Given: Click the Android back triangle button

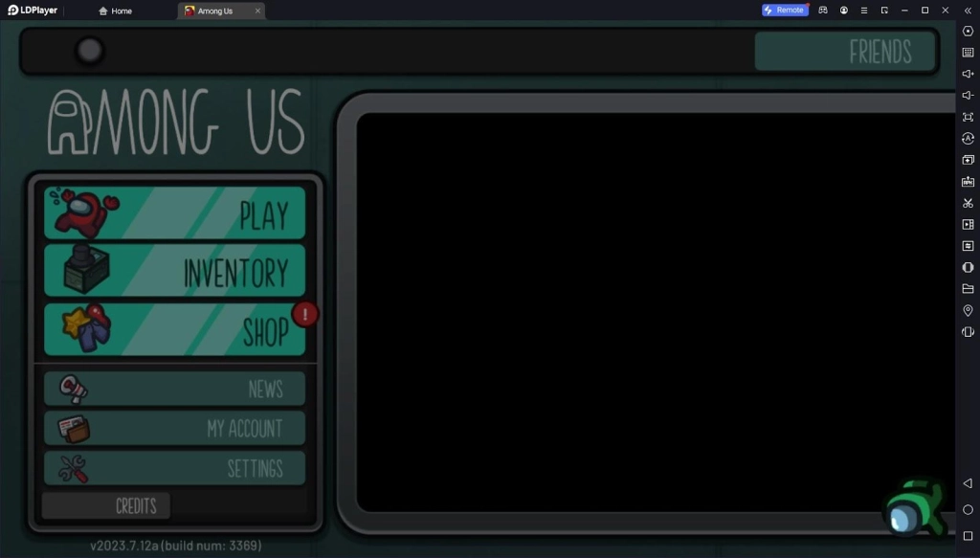Looking at the screenshot, I should tap(968, 483).
